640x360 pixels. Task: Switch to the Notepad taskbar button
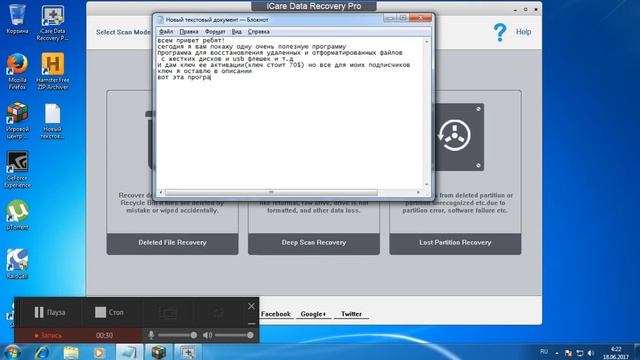click(x=129, y=352)
